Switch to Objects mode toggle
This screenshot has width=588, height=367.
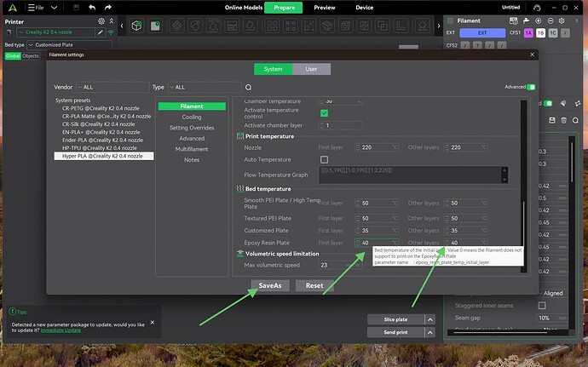click(x=31, y=56)
